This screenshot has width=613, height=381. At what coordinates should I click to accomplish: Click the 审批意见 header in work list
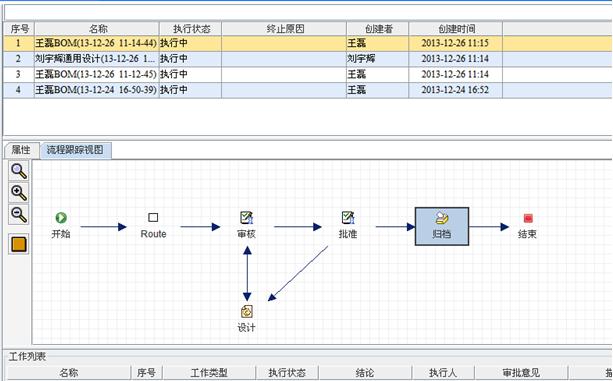click(x=521, y=372)
